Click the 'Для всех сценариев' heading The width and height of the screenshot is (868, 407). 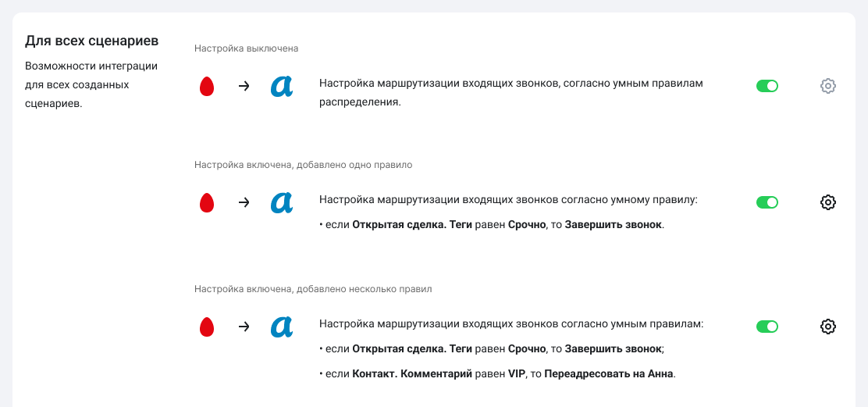pos(91,40)
